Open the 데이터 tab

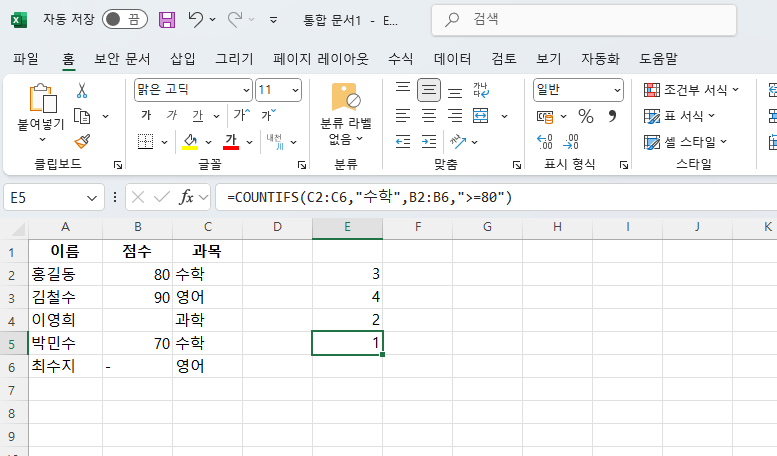tap(452, 59)
